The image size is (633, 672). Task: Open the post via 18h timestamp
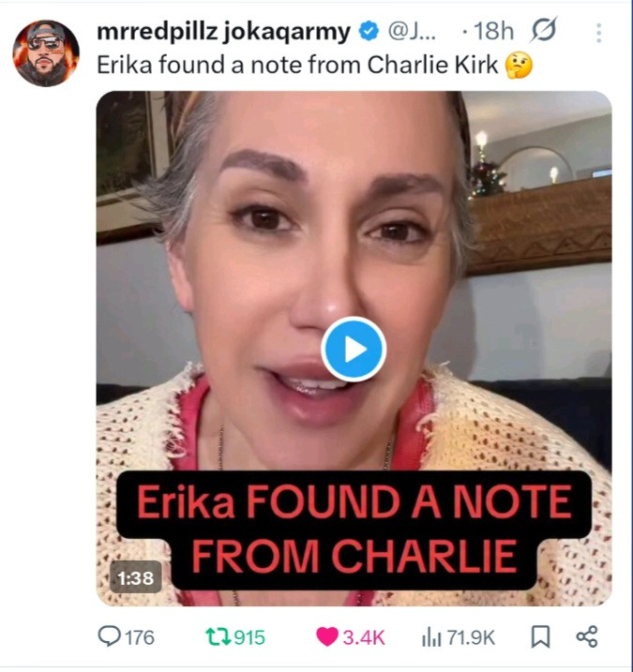pyautogui.click(x=493, y=31)
